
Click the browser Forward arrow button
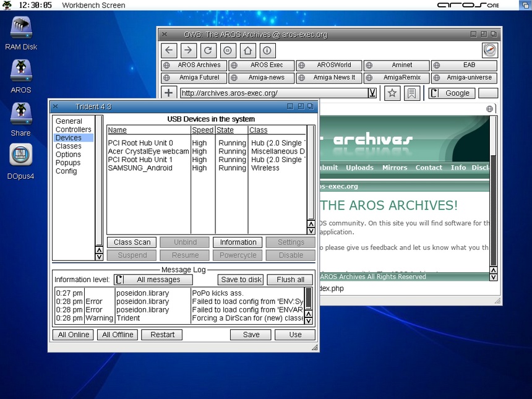pos(189,51)
